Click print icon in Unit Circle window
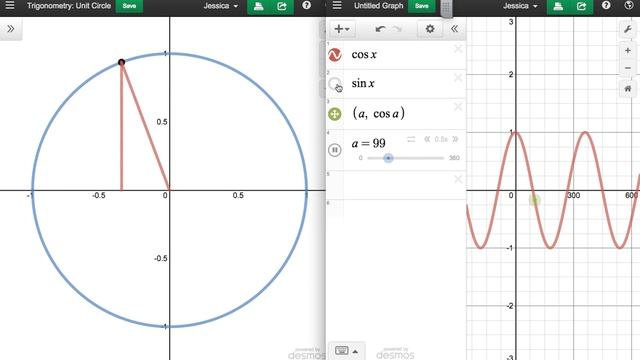Screen dimensions: 640x360 [258, 6]
